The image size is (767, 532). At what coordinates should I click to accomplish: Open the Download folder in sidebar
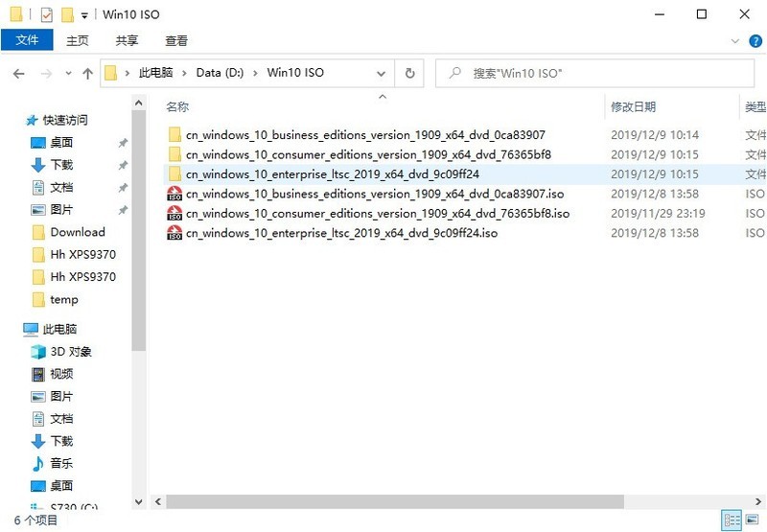[x=78, y=232]
